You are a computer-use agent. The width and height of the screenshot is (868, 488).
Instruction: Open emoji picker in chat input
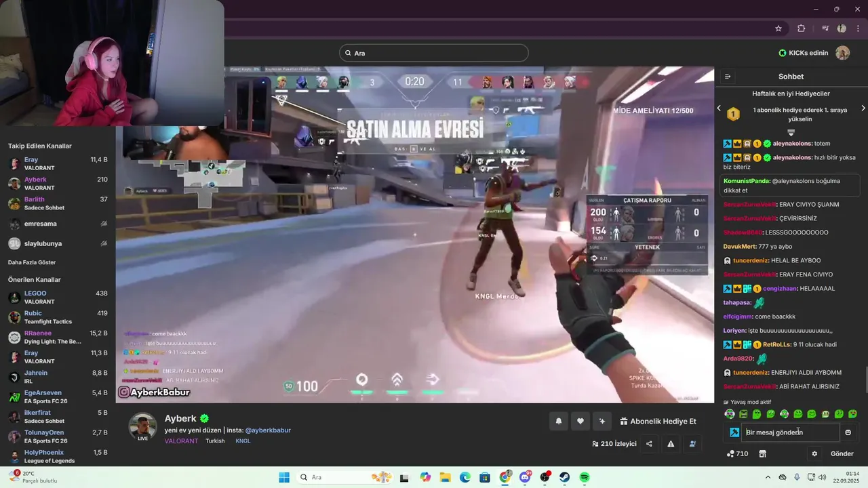click(x=848, y=432)
